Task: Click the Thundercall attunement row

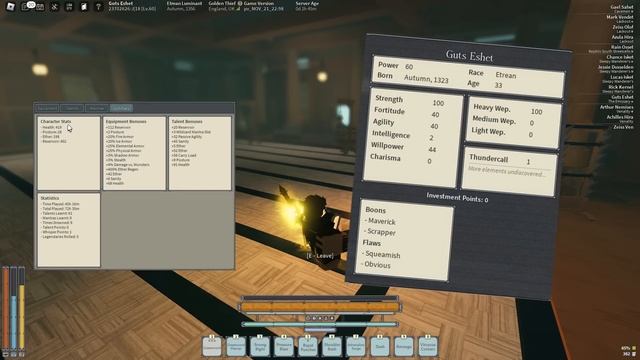Action: pyautogui.click(x=500, y=160)
